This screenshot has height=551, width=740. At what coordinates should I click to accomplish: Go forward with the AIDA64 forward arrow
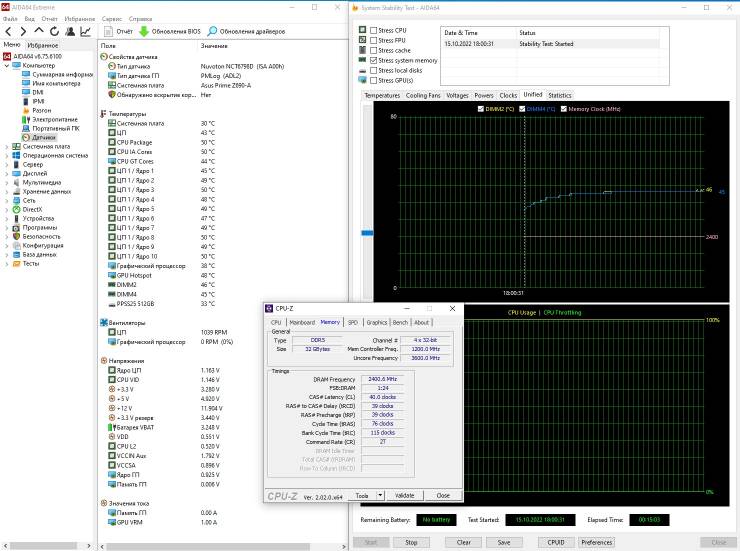pos(23,31)
